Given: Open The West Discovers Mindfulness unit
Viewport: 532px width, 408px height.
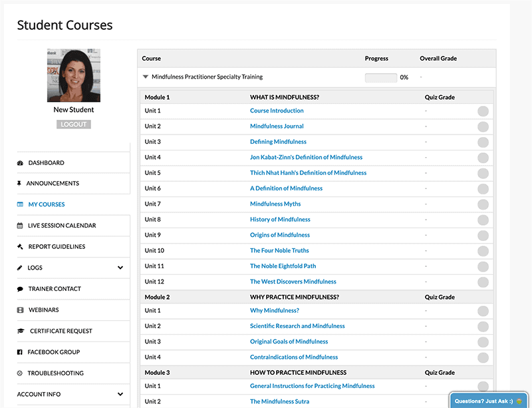Looking at the screenshot, I should click(x=293, y=282).
